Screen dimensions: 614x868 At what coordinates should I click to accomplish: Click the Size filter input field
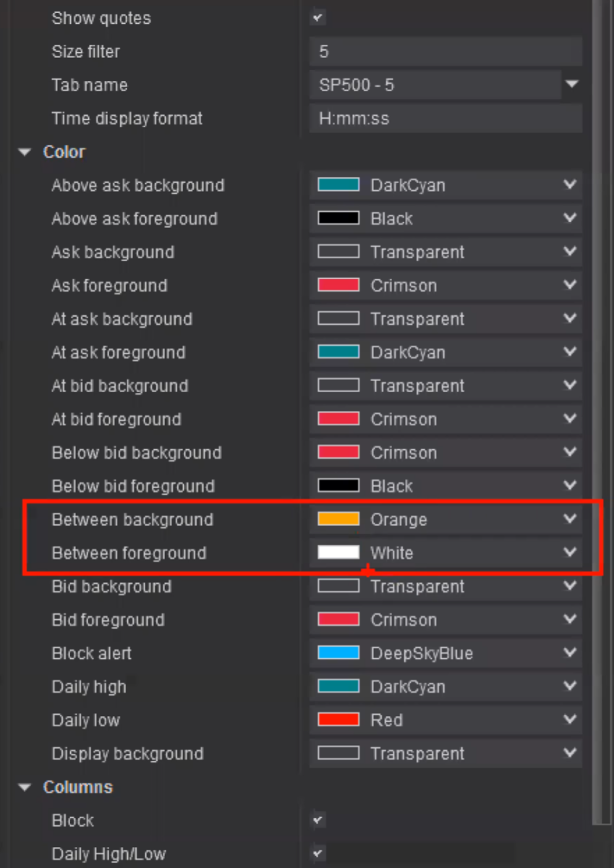(445, 51)
